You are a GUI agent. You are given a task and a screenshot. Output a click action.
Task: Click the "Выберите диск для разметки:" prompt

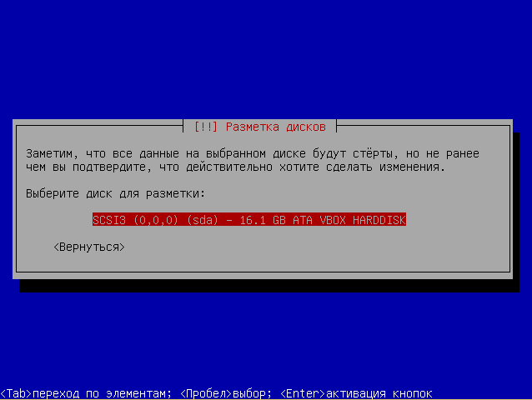[115, 194]
